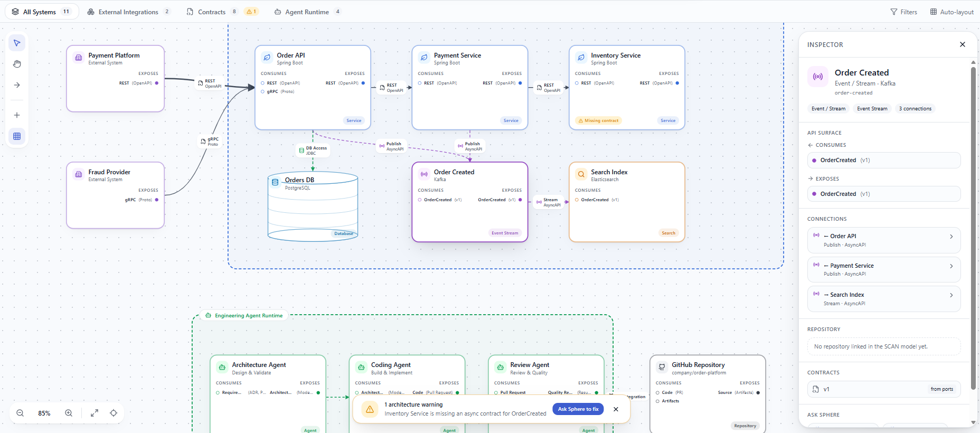980x433 pixels.
Task: Switch to the Agent Runtime tab
Action: coord(307,12)
